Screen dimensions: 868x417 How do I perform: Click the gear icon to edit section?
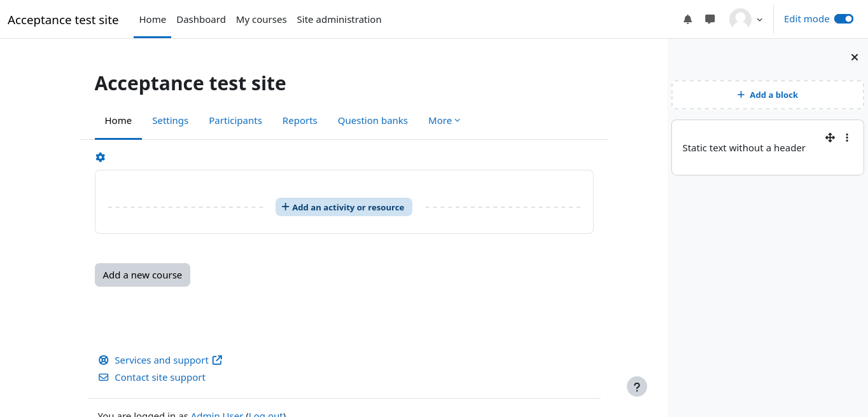pos(100,157)
